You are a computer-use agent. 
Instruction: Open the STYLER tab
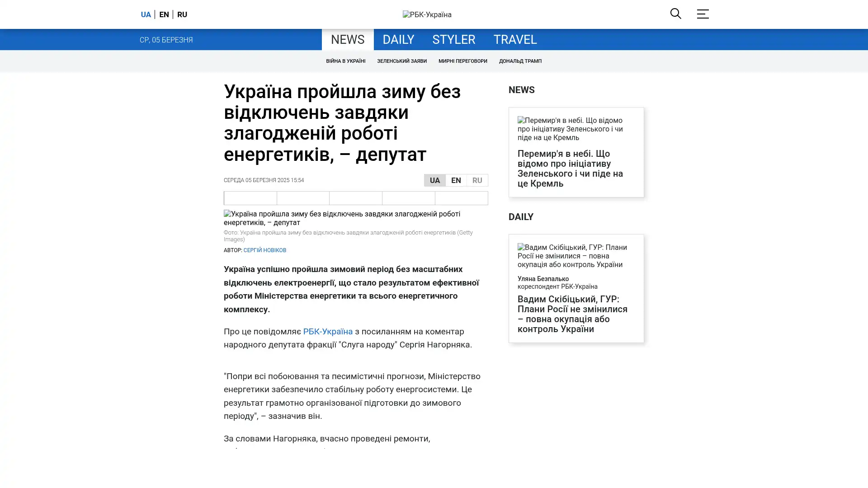click(x=453, y=39)
